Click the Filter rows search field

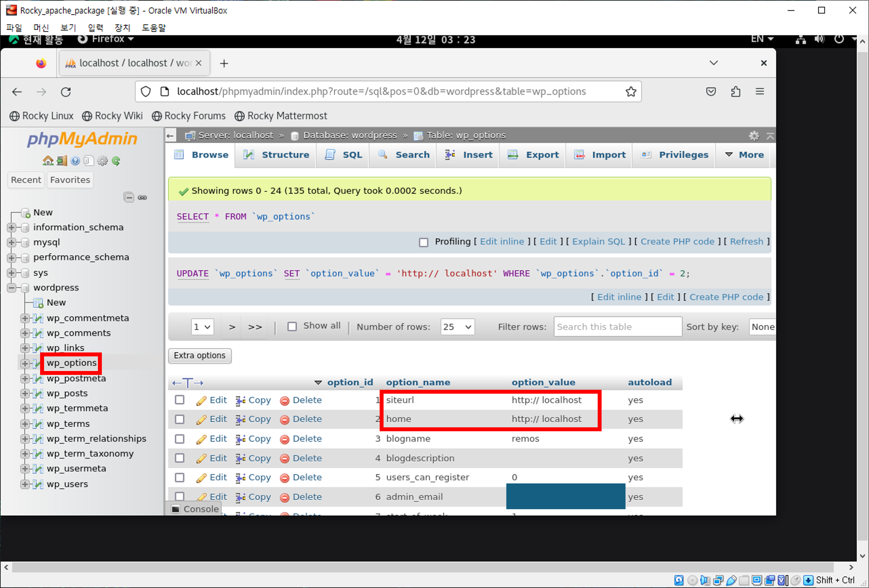coord(617,326)
